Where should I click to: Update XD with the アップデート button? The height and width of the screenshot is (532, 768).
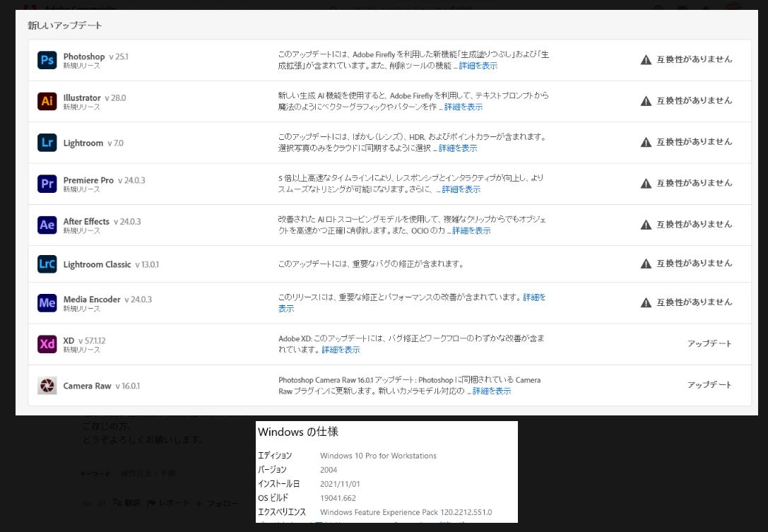(709, 343)
